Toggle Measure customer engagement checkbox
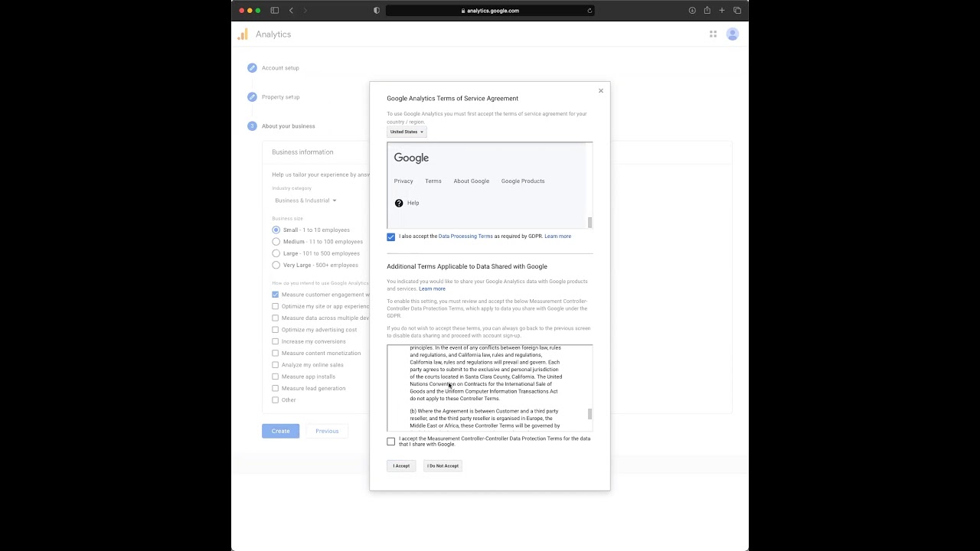The image size is (980, 551). [x=276, y=295]
